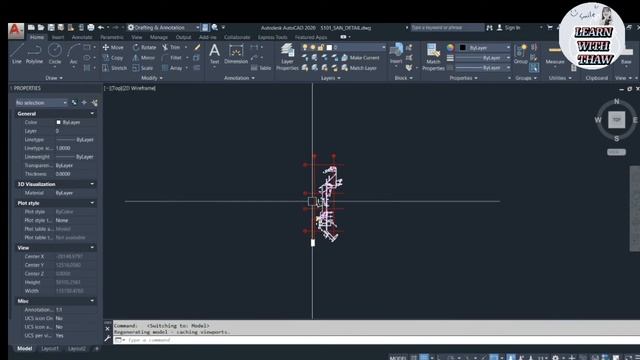The image size is (640, 360).
Task: Click the Type a command input line
Action: click(376, 340)
